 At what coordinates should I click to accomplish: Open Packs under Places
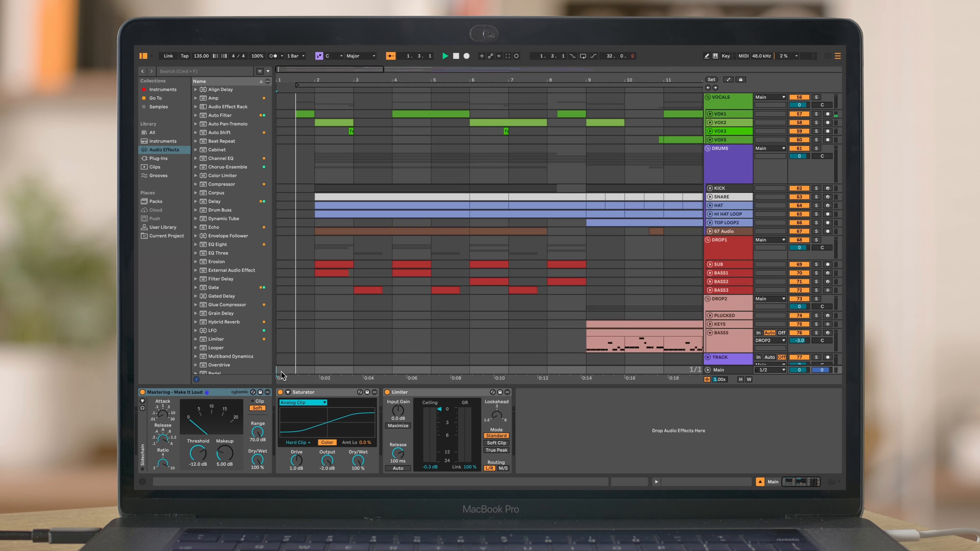click(156, 201)
